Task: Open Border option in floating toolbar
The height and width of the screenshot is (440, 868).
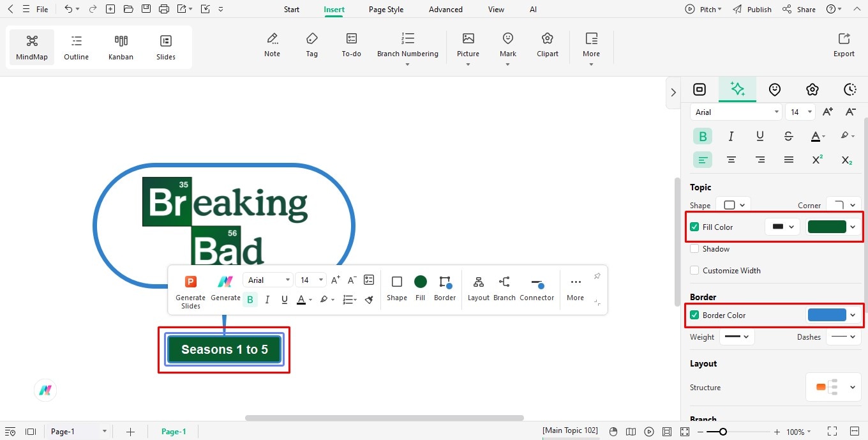Action: 445,289
